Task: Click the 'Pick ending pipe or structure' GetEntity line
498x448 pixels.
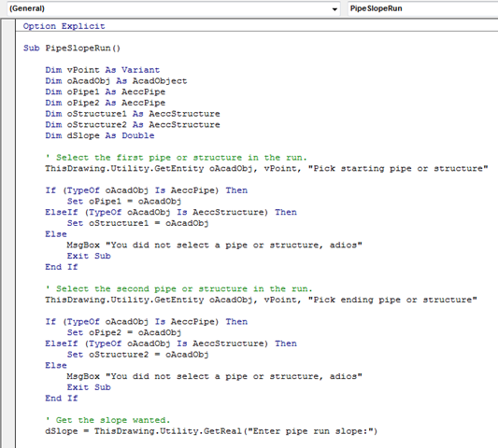Action: (x=261, y=300)
